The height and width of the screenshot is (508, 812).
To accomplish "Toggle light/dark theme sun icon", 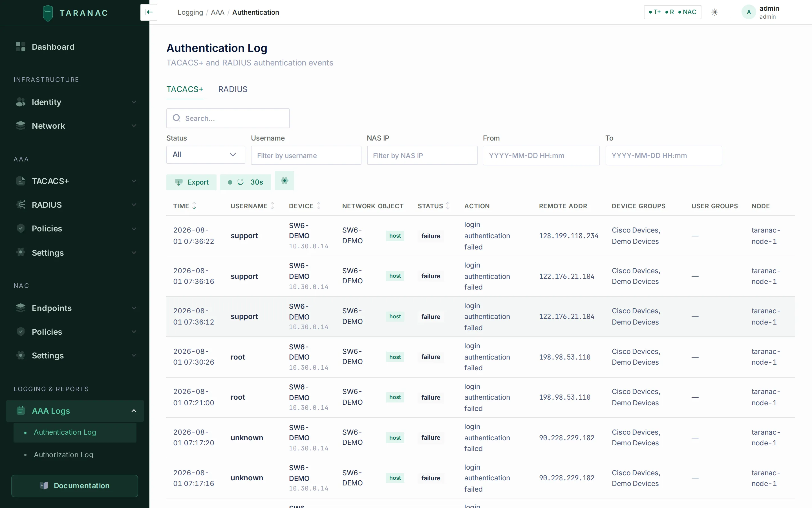I will (714, 12).
